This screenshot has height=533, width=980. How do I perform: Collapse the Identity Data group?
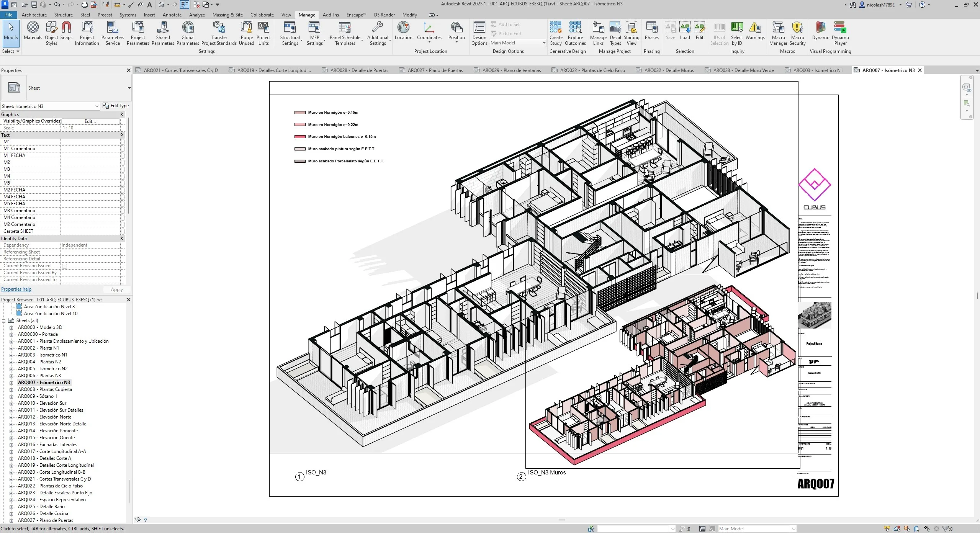coord(121,239)
